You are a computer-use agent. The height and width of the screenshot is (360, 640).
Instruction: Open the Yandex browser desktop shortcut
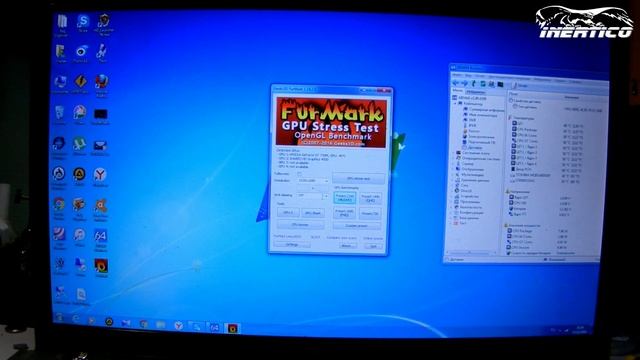click(x=100, y=177)
